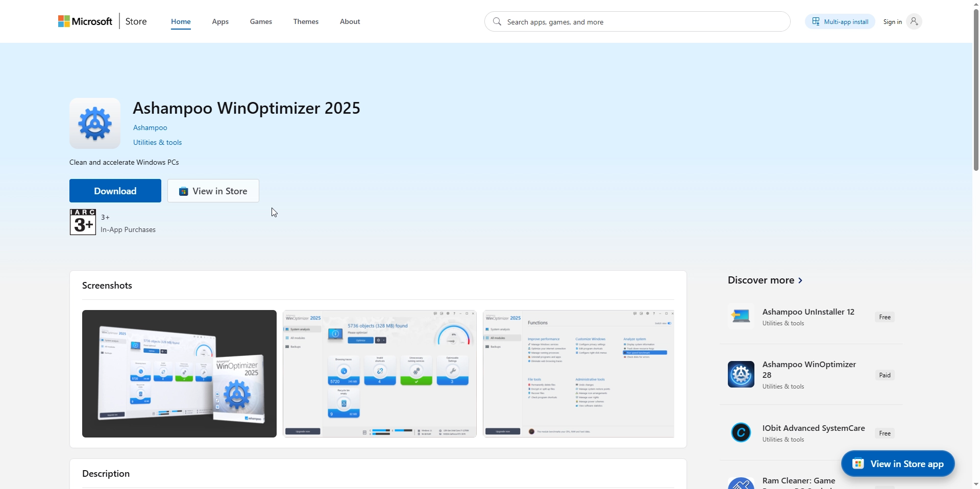980x489 pixels.
Task: Click the scrollbar down arrow
Action: coord(976,484)
